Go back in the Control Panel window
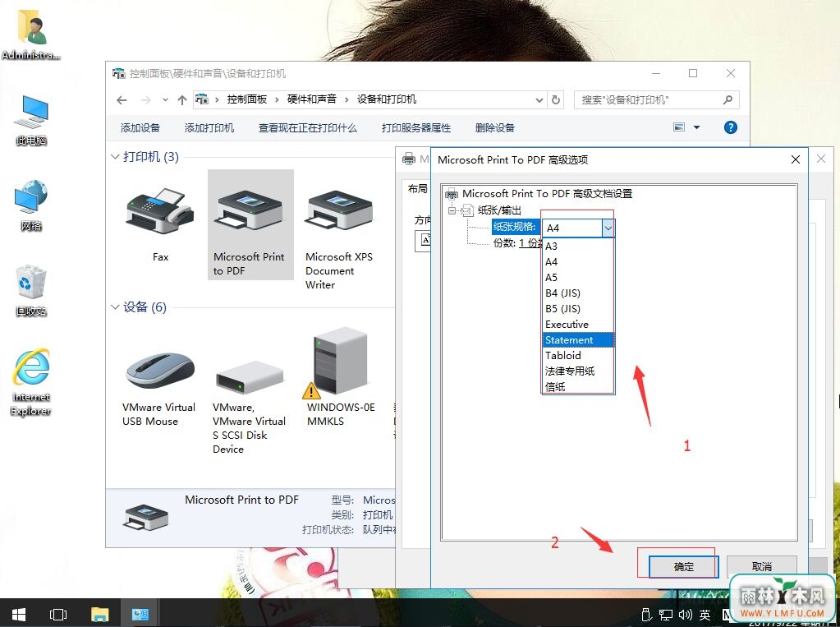Image resolution: width=840 pixels, height=627 pixels. (x=122, y=99)
